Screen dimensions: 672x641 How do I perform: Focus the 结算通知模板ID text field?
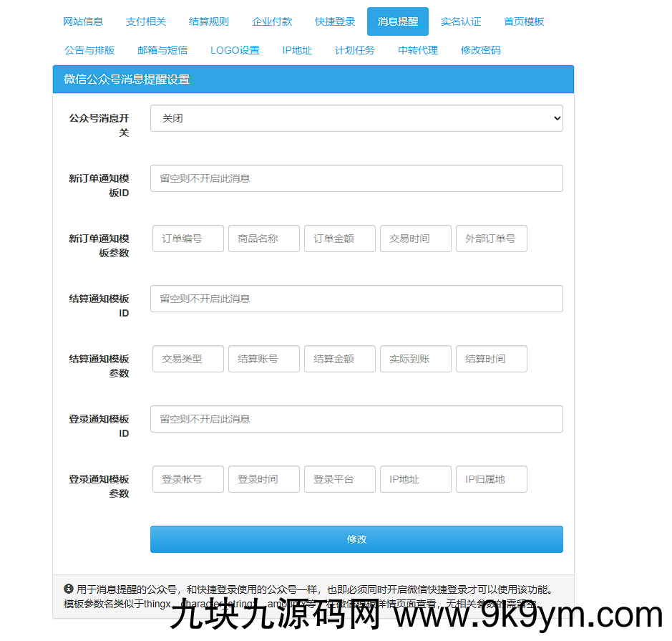[356, 299]
